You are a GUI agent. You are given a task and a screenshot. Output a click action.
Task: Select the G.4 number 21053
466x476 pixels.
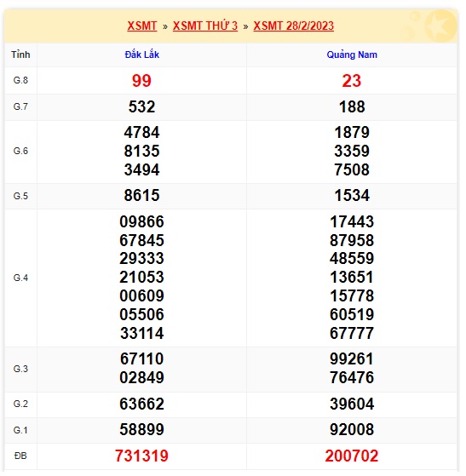[x=142, y=277]
